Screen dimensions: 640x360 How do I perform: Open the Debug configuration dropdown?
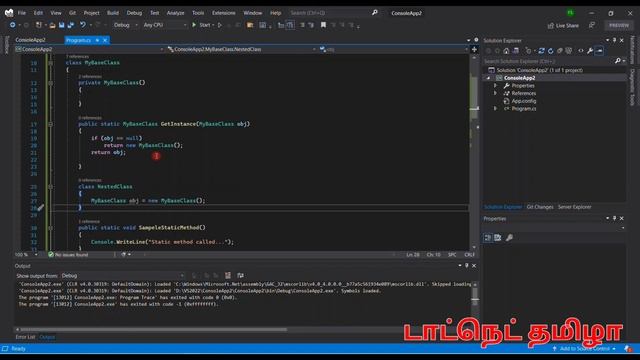point(125,25)
